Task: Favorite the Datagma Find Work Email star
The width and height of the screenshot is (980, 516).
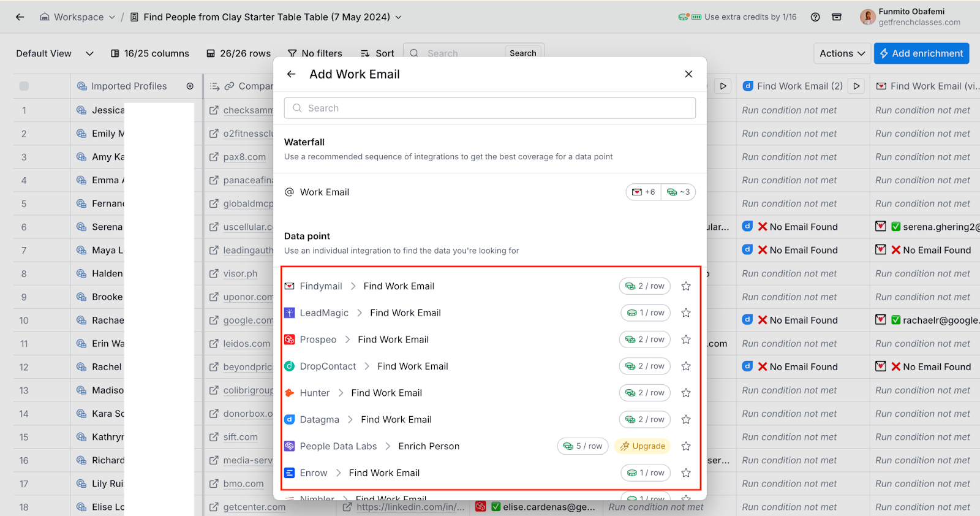Action: click(x=686, y=419)
